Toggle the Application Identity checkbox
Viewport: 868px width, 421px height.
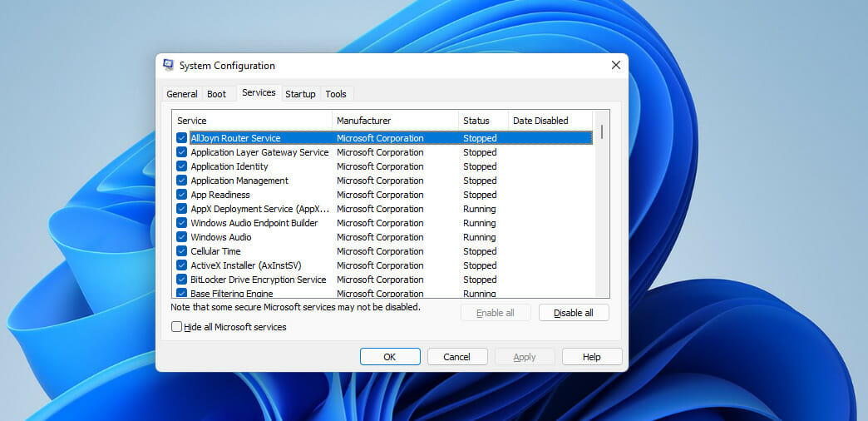click(x=181, y=166)
